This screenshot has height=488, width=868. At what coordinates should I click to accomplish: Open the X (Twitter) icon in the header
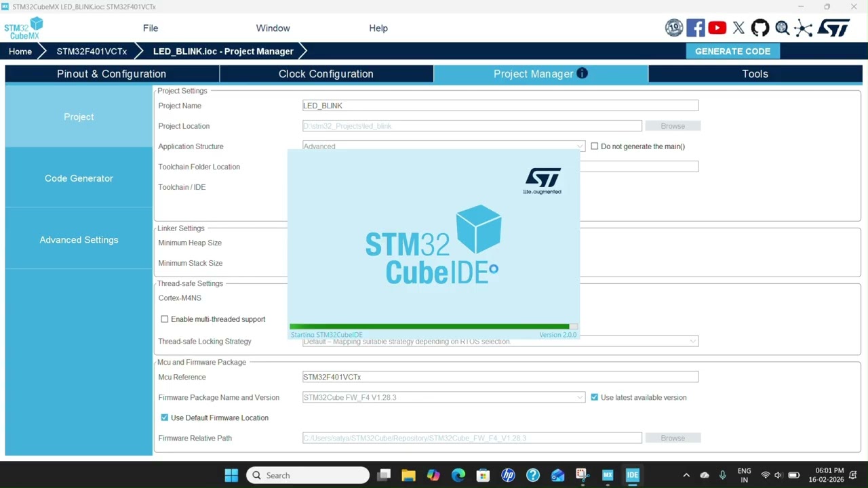[x=738, y=28]
